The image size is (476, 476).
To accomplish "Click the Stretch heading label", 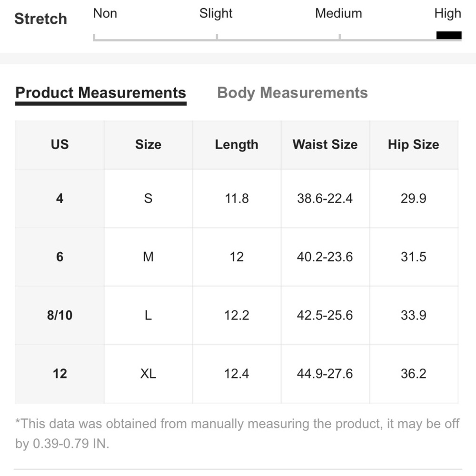I will click(x=40, y=19).
